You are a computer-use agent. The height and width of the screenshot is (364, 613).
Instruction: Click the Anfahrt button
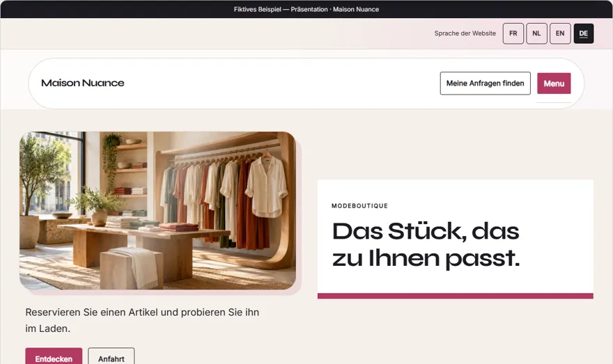pyautogui.click(x=111, y=357)
